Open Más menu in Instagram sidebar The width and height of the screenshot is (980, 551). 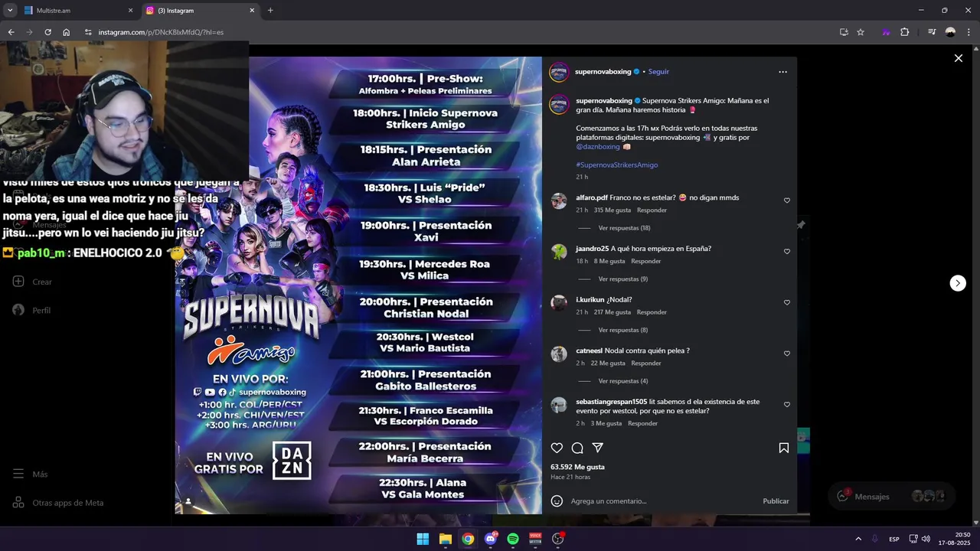click(31, 474)
